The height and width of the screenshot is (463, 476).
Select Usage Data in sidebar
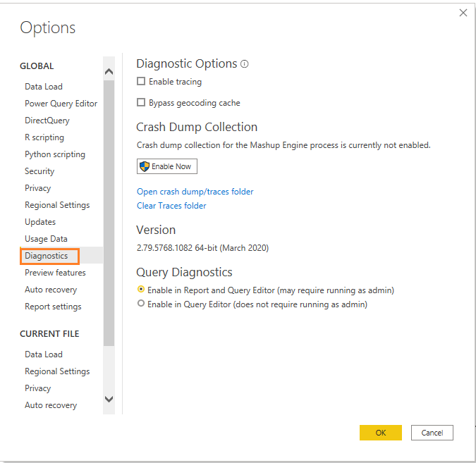46,239
